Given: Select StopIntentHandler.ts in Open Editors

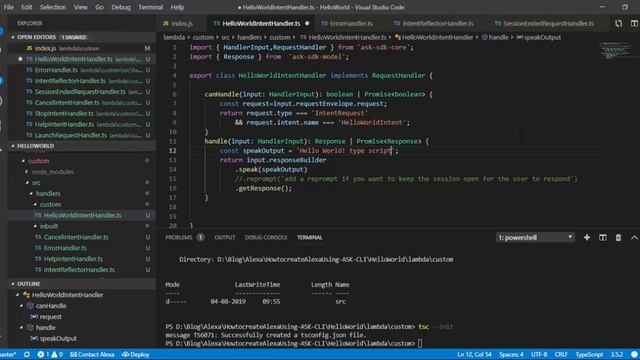Looking at the screenshot, I should pyautogui.click(x=82, y=113).
